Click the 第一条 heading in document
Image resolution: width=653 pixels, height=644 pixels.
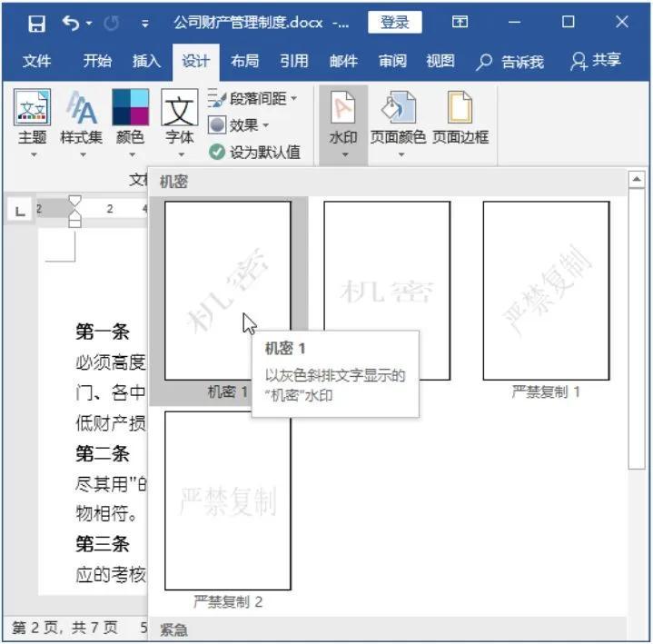(103, 332)
